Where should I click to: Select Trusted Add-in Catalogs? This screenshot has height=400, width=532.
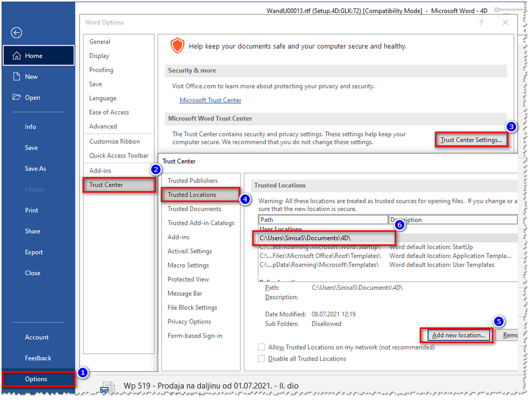[x=201, y=223]
